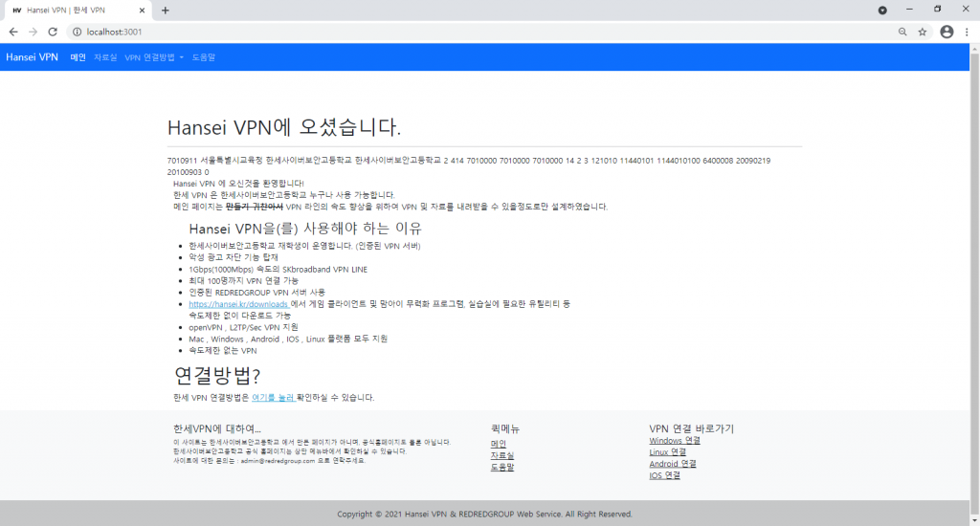Click the 'Hansei VPN 에 오신것을 환영합니다!' line
The width and height of the screenshot is (980, 526).
[238, 184]
